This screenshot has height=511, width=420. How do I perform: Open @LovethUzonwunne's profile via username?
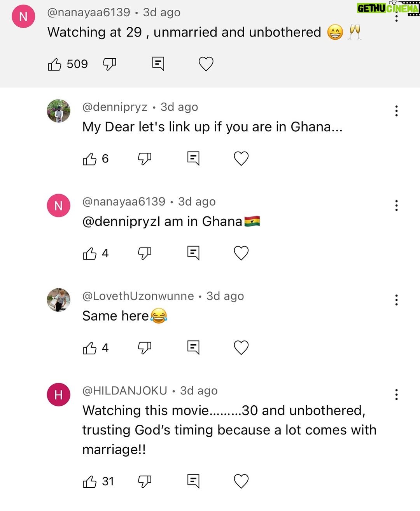pyautogui.click(x=138, y=296)
